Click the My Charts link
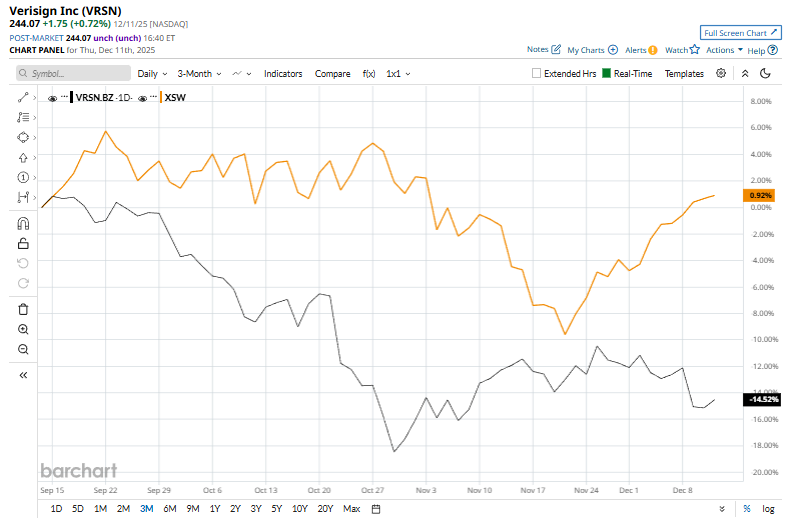This screenshot has width=785, height=523. tap(586, 50)
